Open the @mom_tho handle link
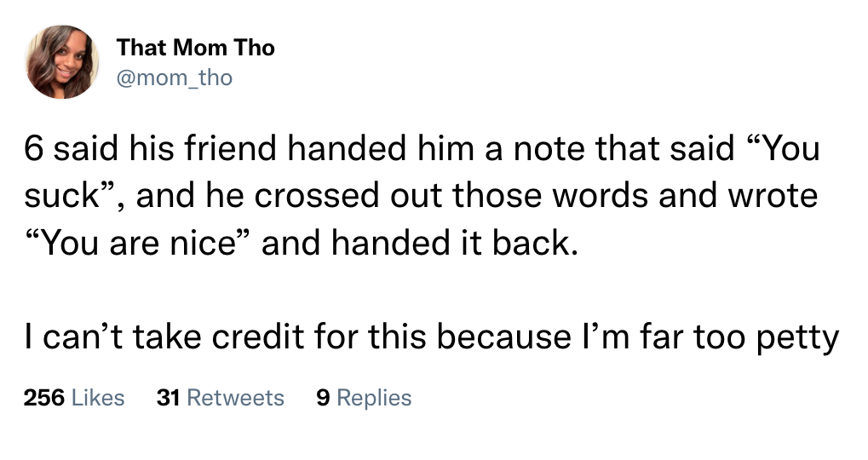Screen dimensions: 868x460 [x=175, y=78]
